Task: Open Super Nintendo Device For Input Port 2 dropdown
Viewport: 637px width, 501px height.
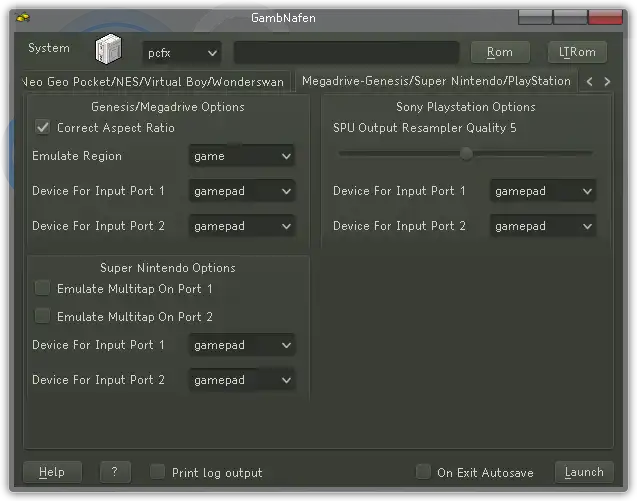Action: click(x=242, y=380)
